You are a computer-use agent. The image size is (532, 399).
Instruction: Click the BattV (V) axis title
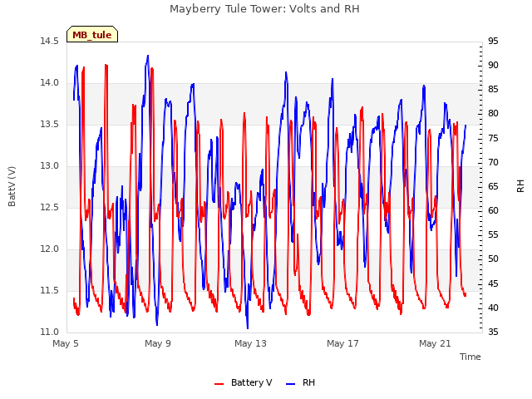(12, 186)
